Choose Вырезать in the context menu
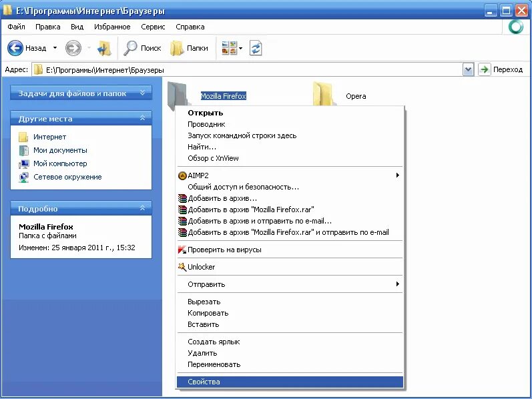The image size is (532, 399). (290, 302)
